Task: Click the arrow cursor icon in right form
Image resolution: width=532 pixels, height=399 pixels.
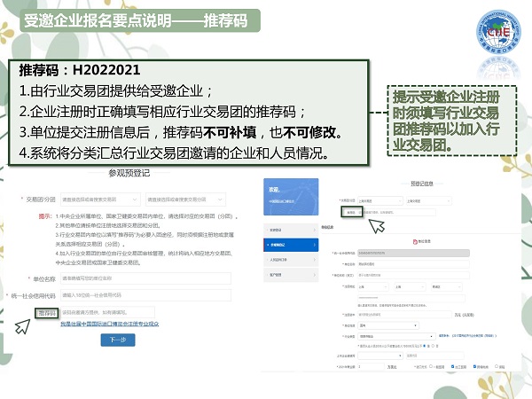Action: tap(376, 224)
